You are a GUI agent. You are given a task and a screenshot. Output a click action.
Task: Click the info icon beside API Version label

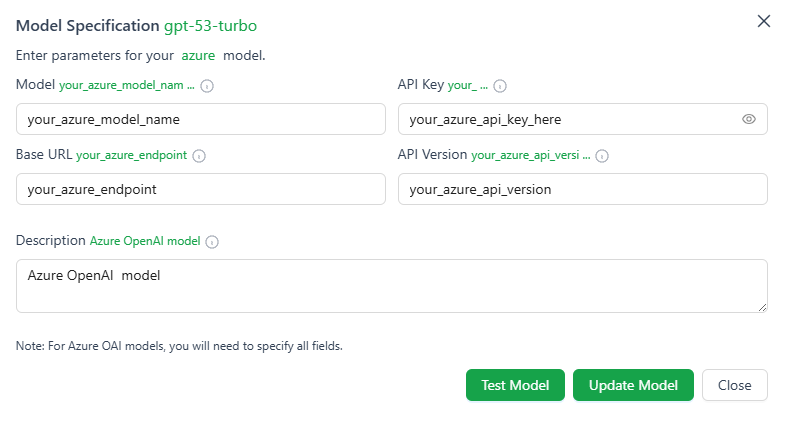point(602,156)
